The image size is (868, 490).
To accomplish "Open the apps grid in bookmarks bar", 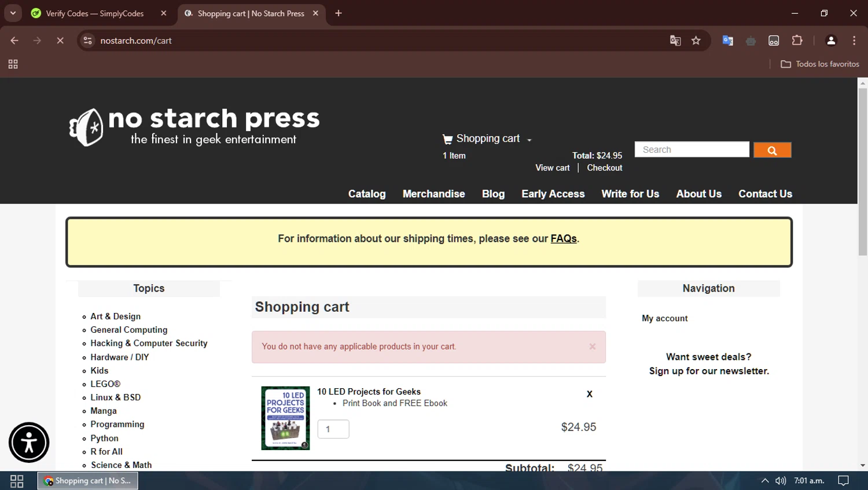I will 13,64.
